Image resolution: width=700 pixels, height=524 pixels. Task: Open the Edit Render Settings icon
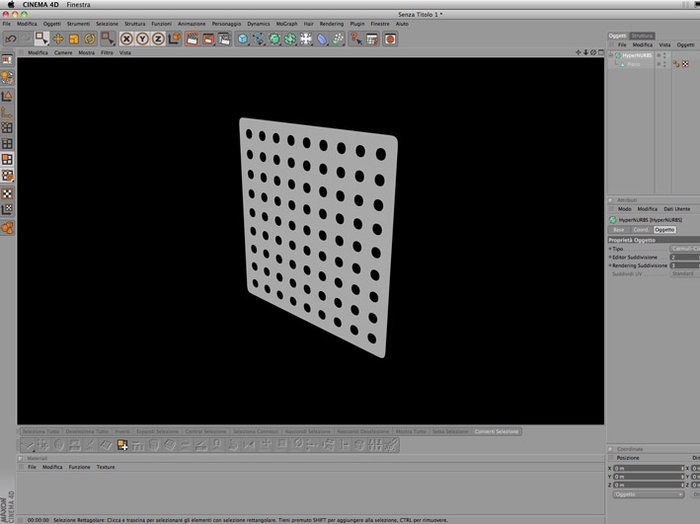pyautogui.click(x=224, y=39)
